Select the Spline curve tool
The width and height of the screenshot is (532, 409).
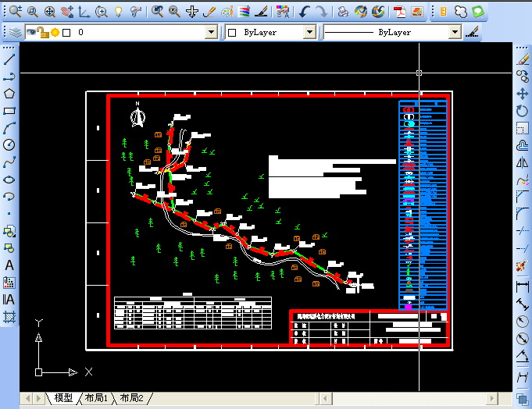(9, 162)
